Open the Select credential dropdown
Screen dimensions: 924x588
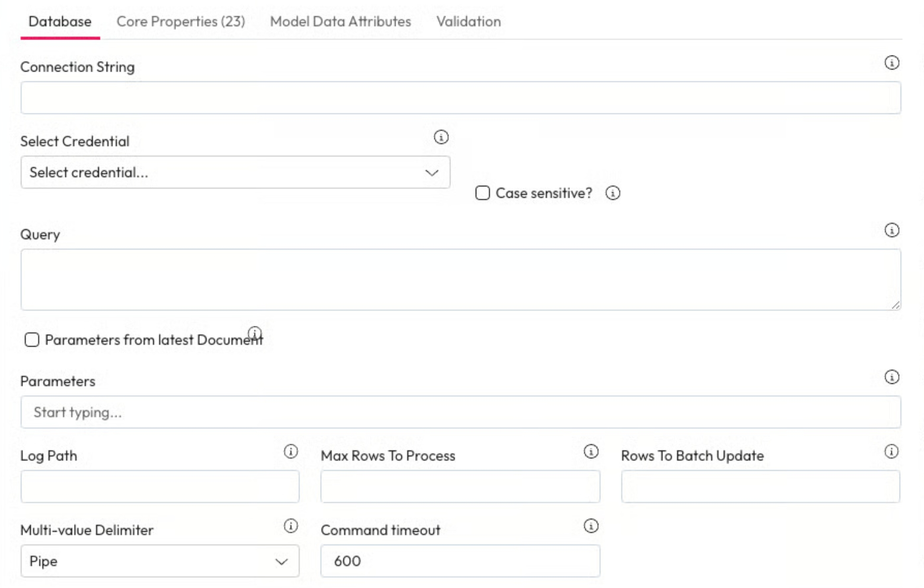(x=235, y=173)
